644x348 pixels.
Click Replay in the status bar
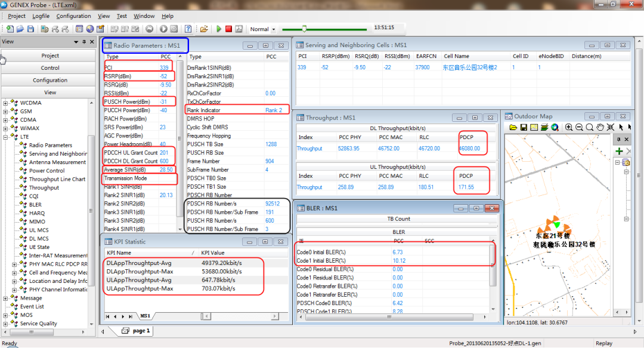click(x=603, y=343)
